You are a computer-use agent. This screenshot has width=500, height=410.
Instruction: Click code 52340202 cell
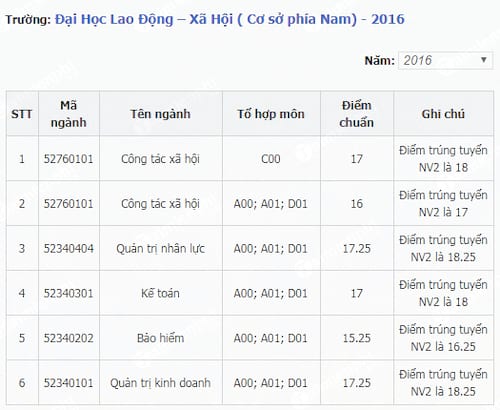pos(69,338)
